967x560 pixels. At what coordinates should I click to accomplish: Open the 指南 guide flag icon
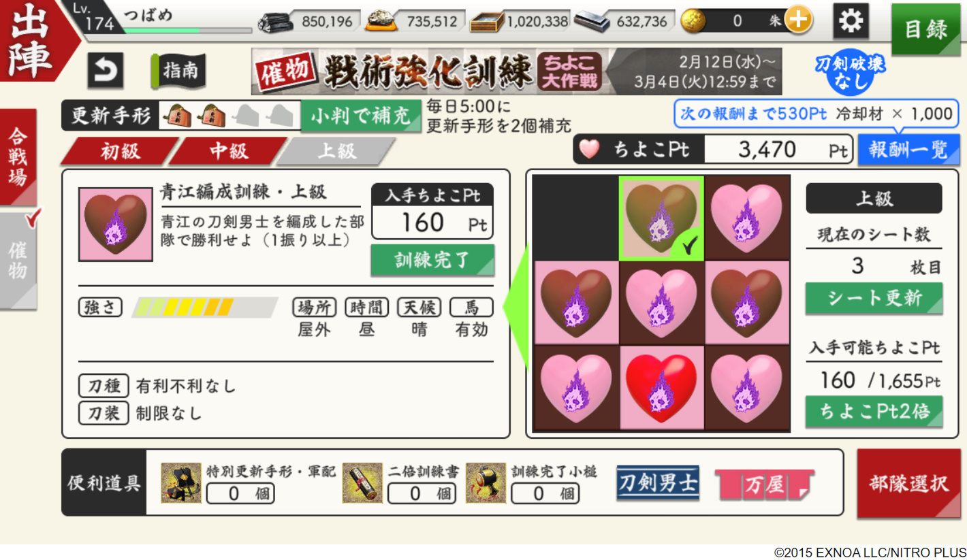[x=178, y=71]
